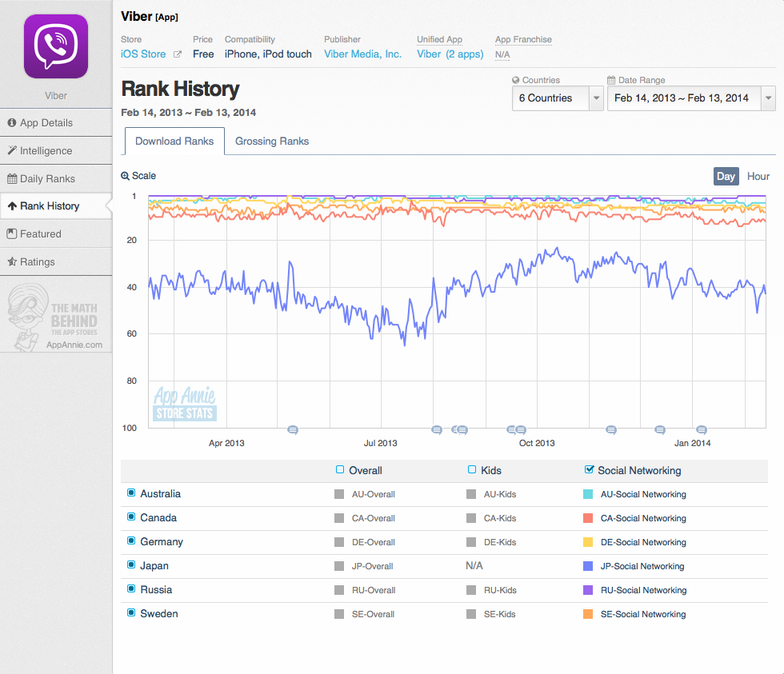Toggle the Kids category checkbox

click(471, 469)
